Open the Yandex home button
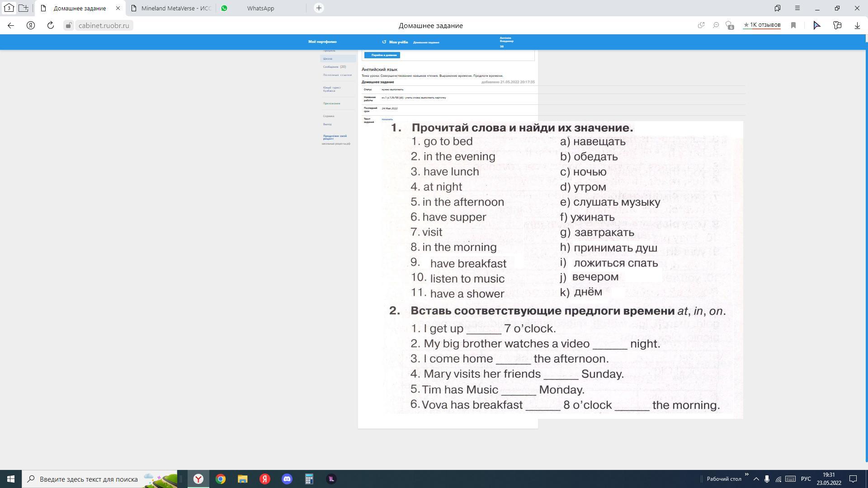The image size is (868, 488). point(31,25)
